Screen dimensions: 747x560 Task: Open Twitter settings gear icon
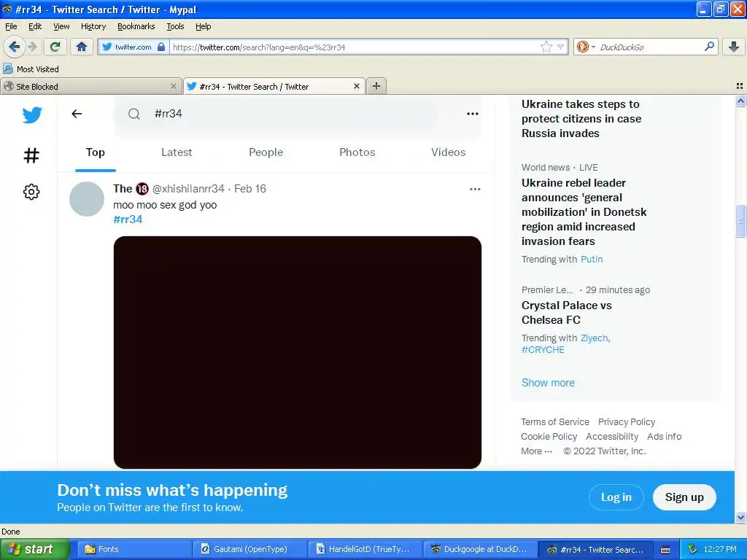(31, 192)
